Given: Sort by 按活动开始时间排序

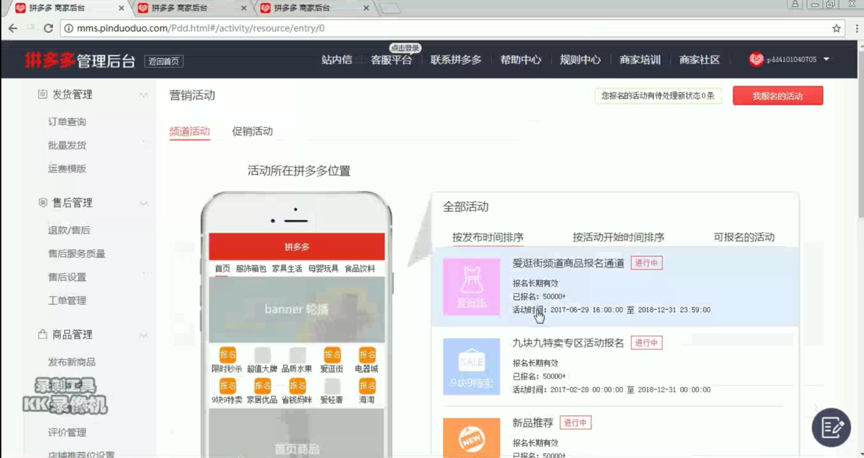Looking at the screenshot, I should coord(618,237).
